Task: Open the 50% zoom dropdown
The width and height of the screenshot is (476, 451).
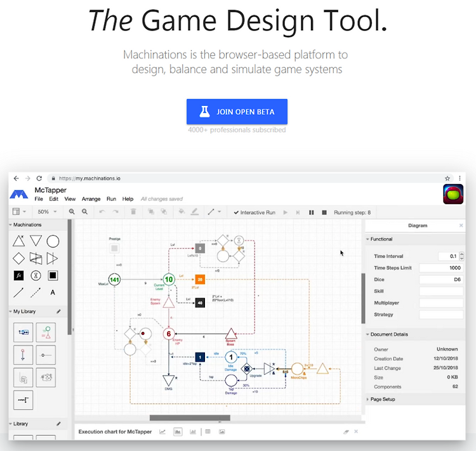Action: [x=47, y=212]
